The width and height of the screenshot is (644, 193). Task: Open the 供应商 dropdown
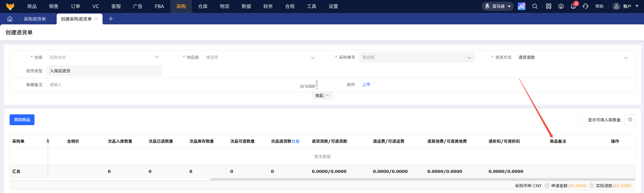(x=261, y=57)
